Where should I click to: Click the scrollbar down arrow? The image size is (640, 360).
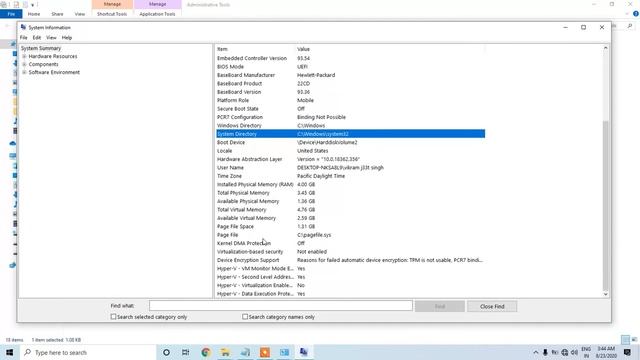pos(605,294)
